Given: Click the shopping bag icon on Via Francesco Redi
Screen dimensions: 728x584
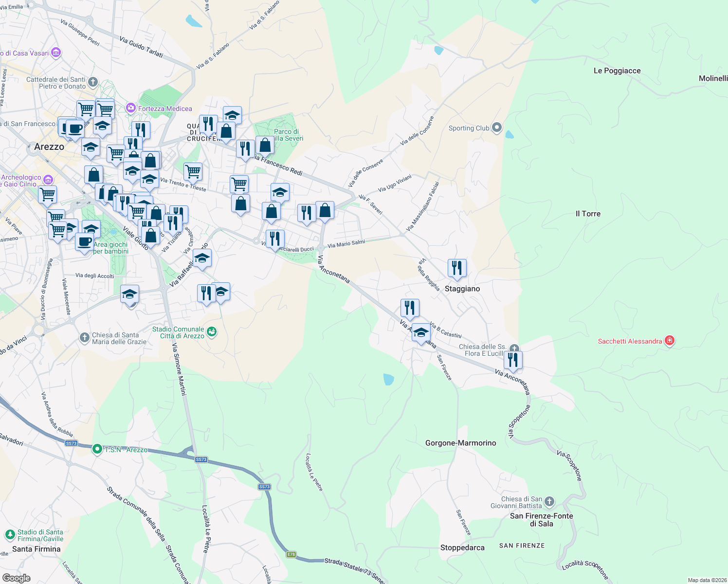Looking at the screenshot, I should tap(264, 146).
